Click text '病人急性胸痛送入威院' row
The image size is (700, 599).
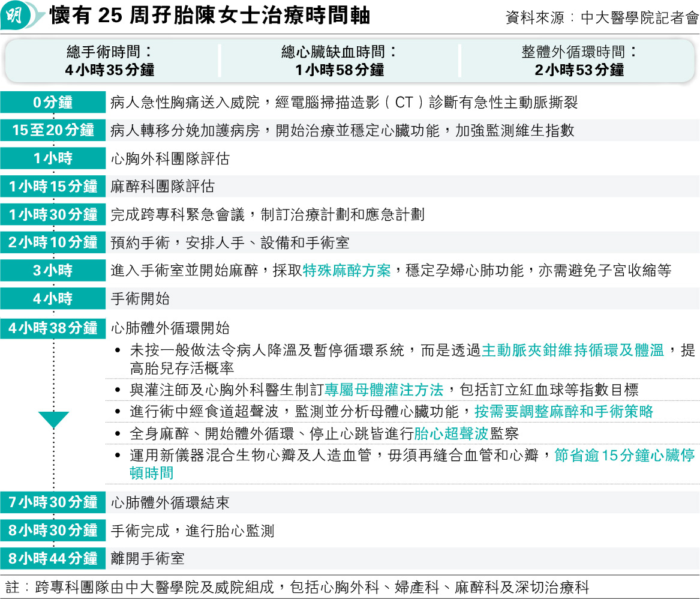tap(344, 102)
